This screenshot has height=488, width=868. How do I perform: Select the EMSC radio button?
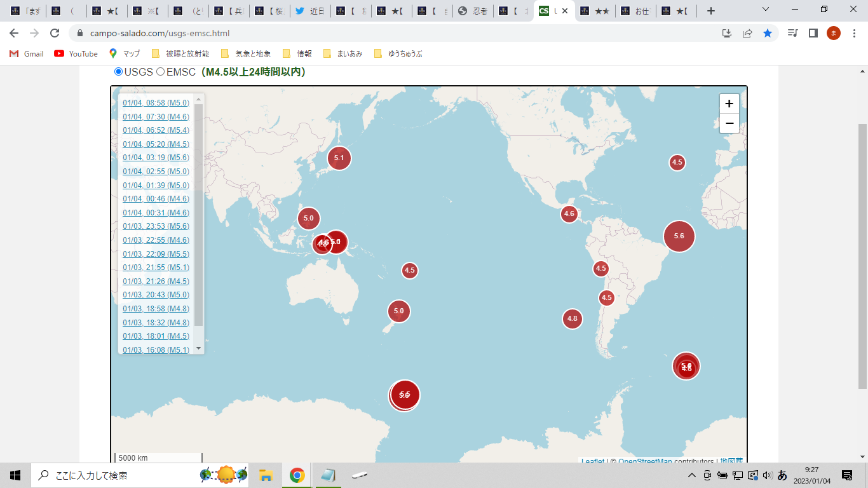pyautogui.click(x=160, y=72)
